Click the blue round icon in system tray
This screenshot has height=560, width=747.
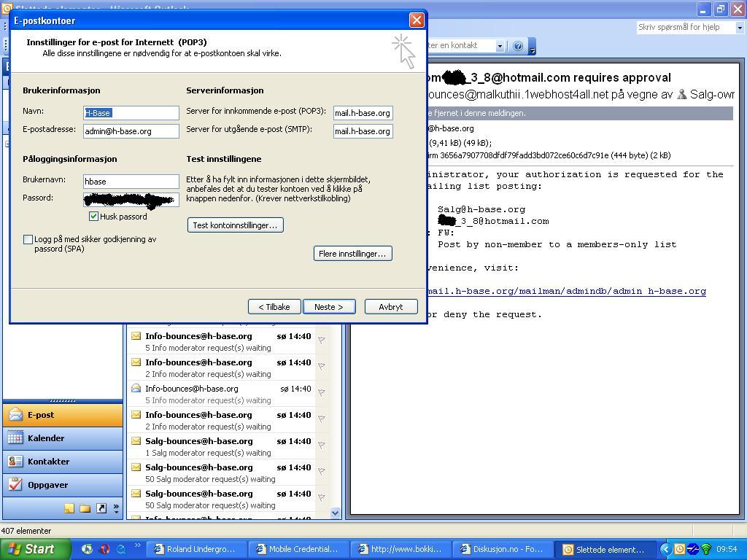click(x=693, y=550)
